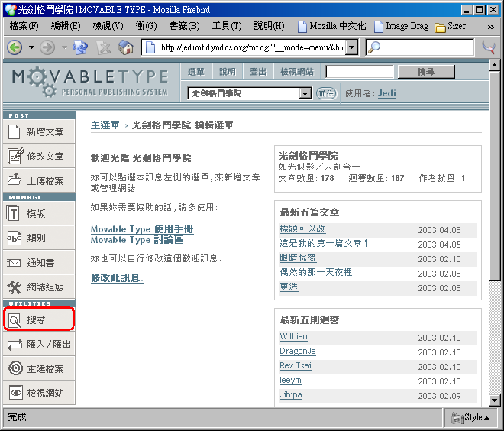Click the Movable Type header search field
This screenshot has width=504, height=431.
tap(359, 72)
